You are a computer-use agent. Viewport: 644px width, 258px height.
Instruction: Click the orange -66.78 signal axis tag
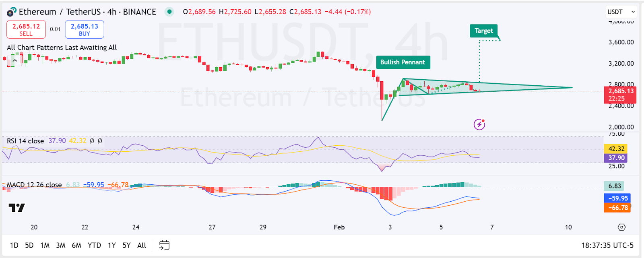[617, 208]
